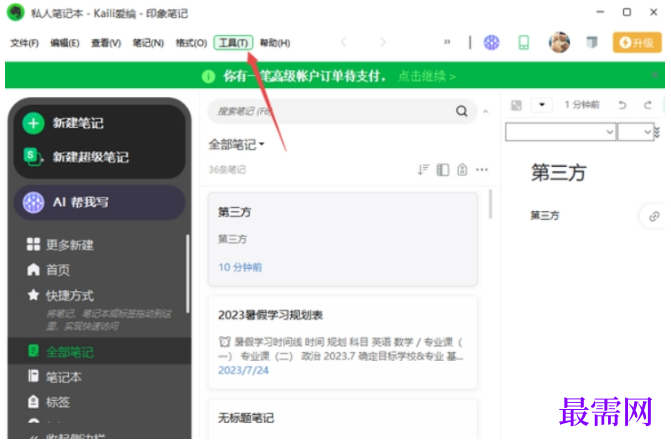Image resolution: width=671 pixels, height=443 pixels.
Task: Collapse the search area caret
Action: click(486, 111)
